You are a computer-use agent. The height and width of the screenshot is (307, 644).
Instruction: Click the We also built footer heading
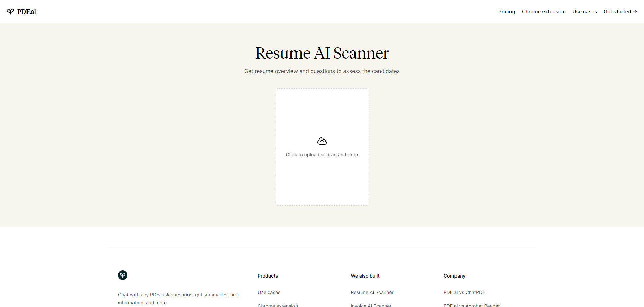365,276
